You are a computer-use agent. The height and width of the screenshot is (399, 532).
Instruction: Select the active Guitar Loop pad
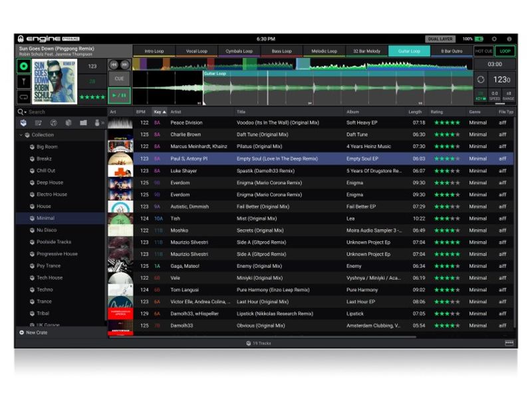409,51
